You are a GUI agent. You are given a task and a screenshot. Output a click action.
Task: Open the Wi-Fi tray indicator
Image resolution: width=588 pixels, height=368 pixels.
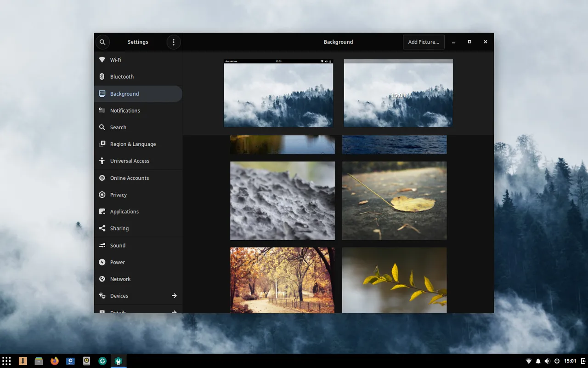(x=529, y=361)
